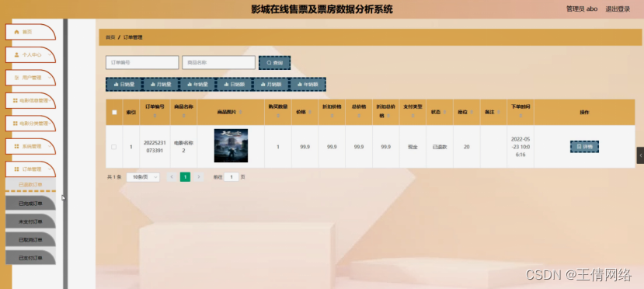Show the 月销量 monthly sales volume chart

coord(161,85)
